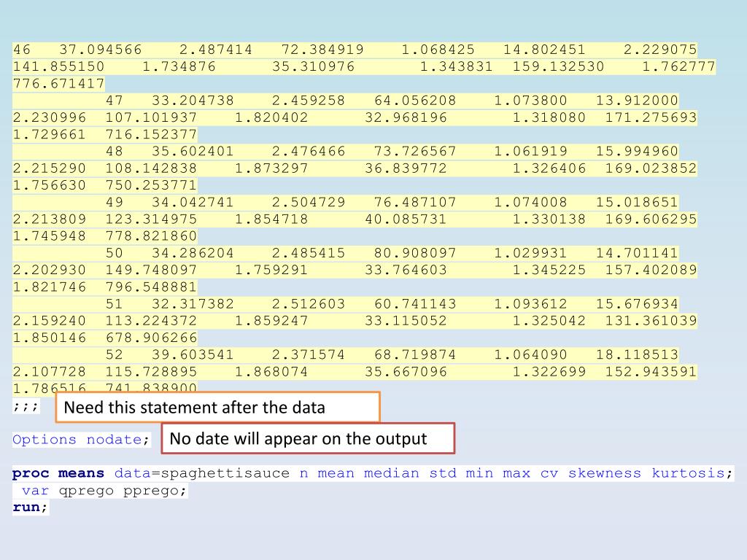This screenshot has height=560, width=747.
Task: Click the triple semicolon terminator line
Action: tap(26, 407)
